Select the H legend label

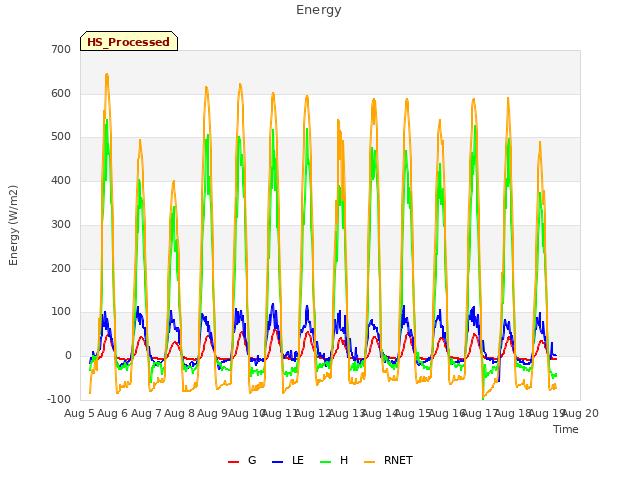coord(344,460)
